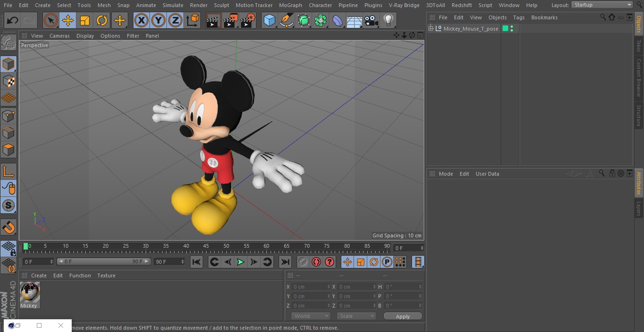
Task: Click the Apply button
Action: 403,316
